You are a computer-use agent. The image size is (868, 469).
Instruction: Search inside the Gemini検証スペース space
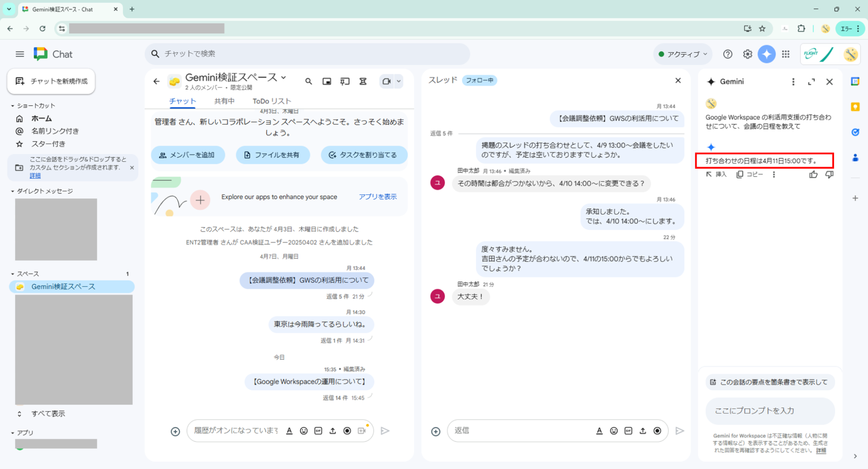tap(308, 81)
